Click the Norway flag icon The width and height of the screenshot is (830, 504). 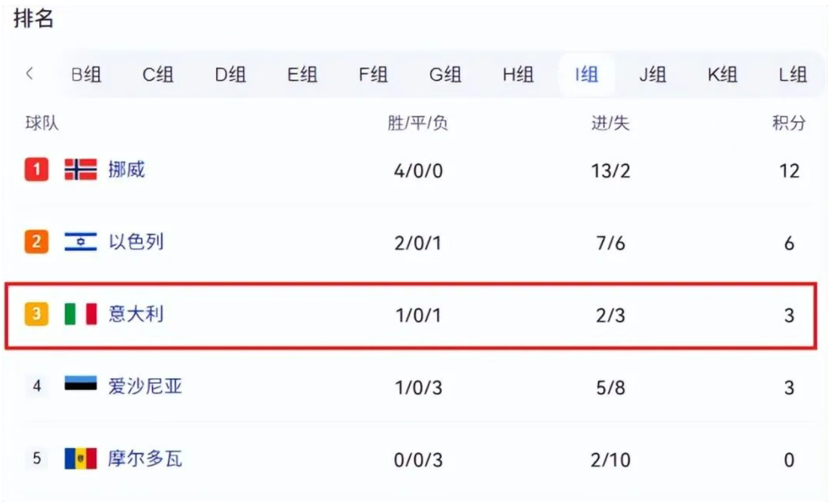coord(81,170)
